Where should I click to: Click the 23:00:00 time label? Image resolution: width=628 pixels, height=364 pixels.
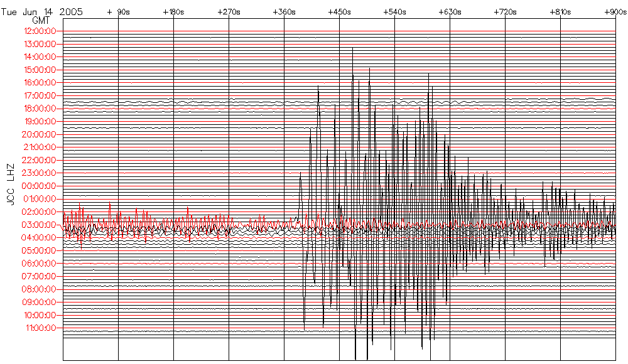(x=39, y=173)
